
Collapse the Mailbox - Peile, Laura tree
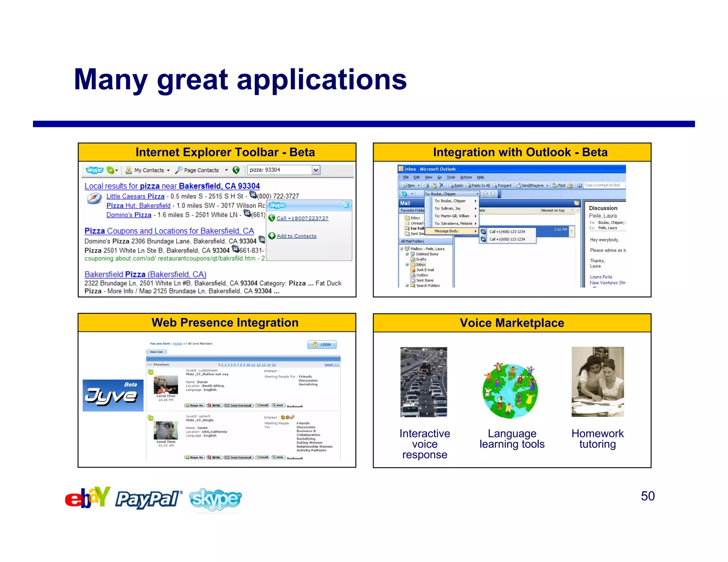tap(401, 249)
